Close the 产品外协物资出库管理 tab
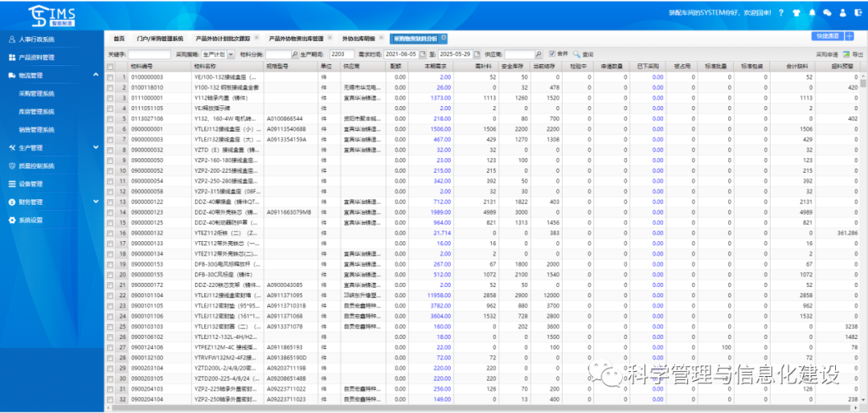The height and width of the screenshot is (413, 868). pyautogui.click(x=330, y=39)
